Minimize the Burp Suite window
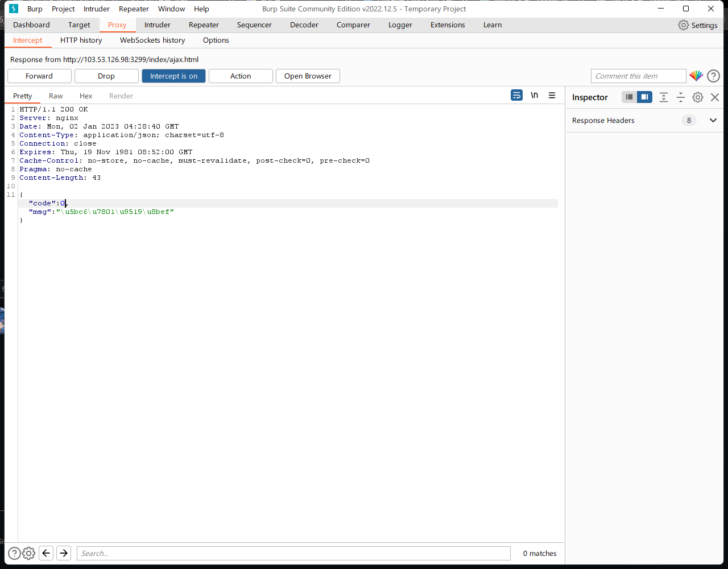 pyautogui.click(x=661, y=9)
